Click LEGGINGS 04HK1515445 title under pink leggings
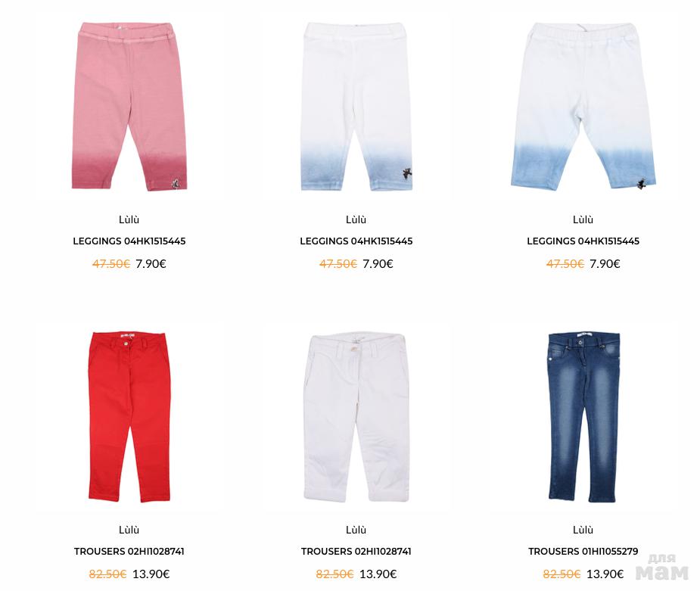Viewport: 700px width, 591px height. click(x=129, y=241)
